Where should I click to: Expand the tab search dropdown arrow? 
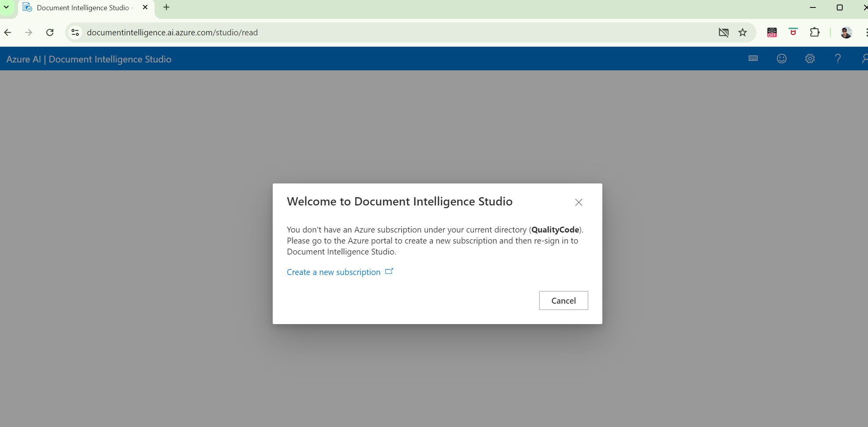click(x=6, y=7)
